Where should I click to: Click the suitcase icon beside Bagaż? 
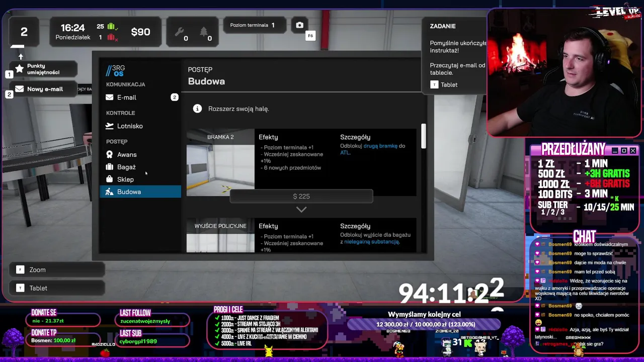click(110, 167)
